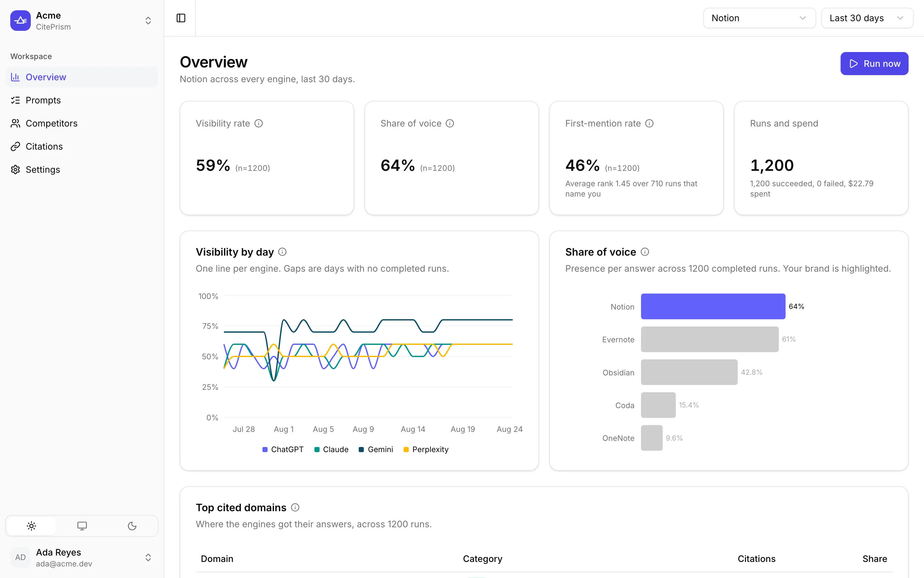Toggle ChatGPT series in legend
Image resolution: width=924 pixels, height=578 pixels.
tap(283, 450)
